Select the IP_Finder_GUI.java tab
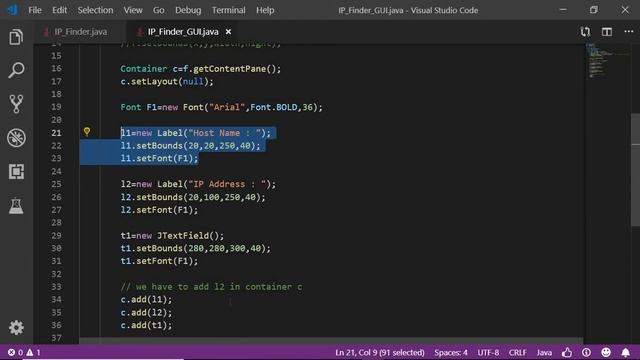This screenshot has width=640, height=360. pos(183,31)
